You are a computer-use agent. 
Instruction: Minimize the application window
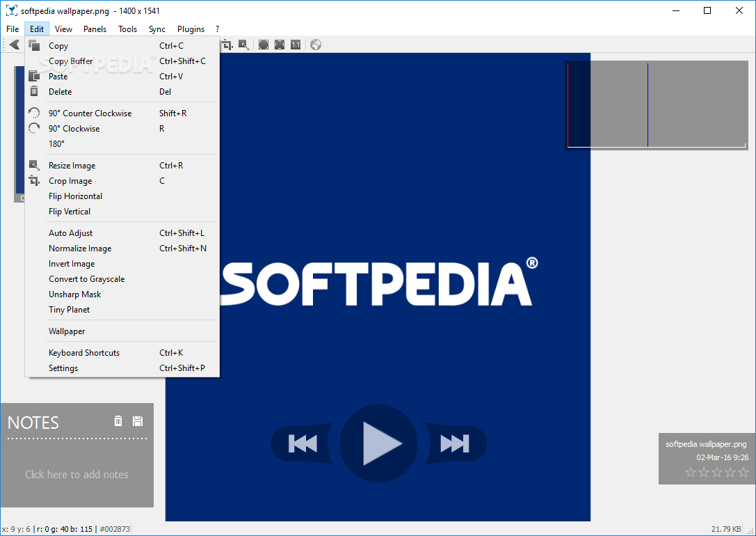[x=676, y=10]
